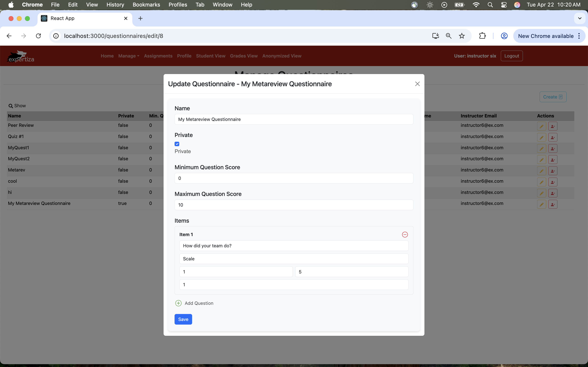Expand the Manage navigation dropdown
This screenshot has height=367, width=588.
pos(129,56)
